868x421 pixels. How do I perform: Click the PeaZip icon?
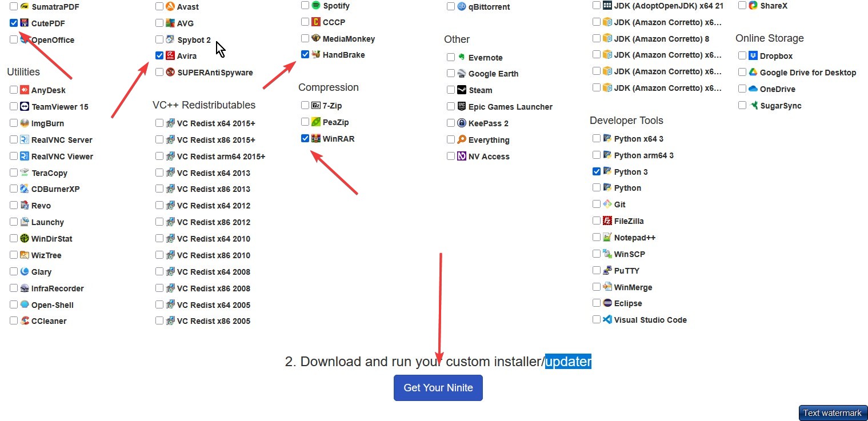pos(316,122)
